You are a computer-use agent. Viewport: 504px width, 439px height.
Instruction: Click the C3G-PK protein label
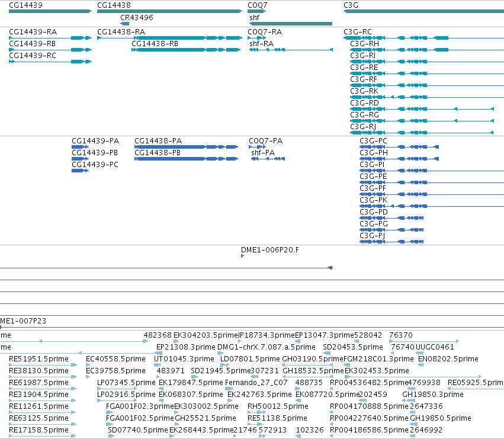click(374, 200)
